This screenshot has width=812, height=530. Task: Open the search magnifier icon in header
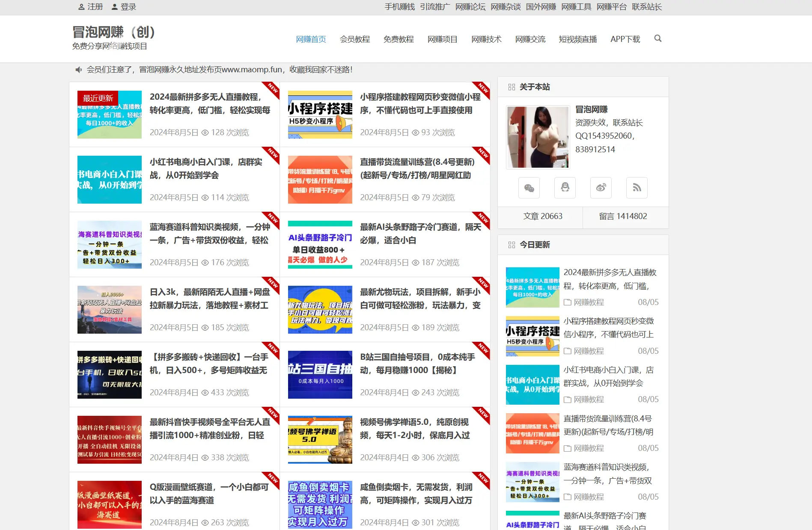(x=658, y=38)
